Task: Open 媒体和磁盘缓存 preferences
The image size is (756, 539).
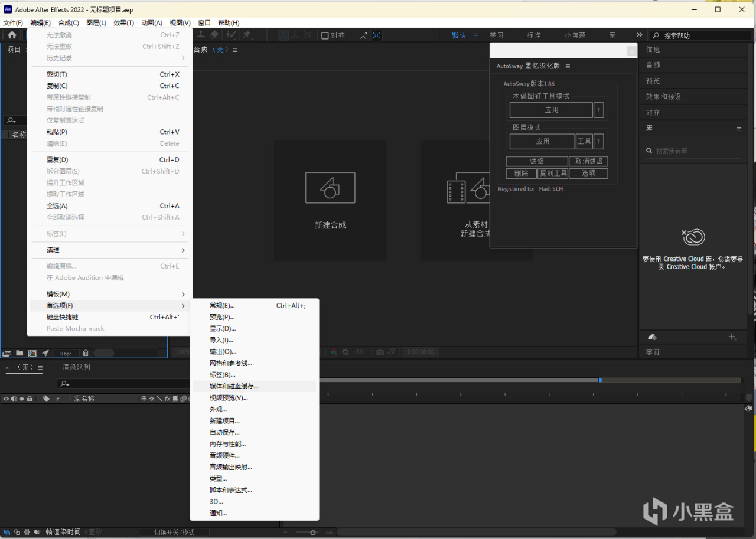Action: tap(255, 386)
